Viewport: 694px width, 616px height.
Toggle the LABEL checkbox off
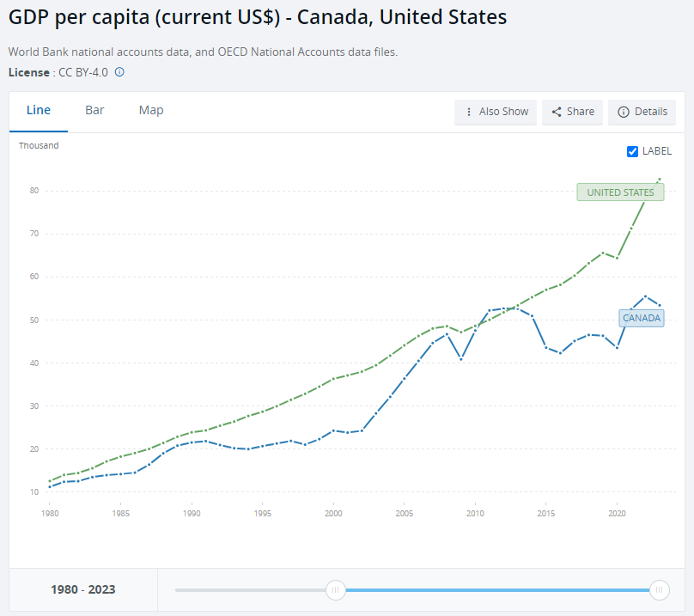(x=630, y=150)
